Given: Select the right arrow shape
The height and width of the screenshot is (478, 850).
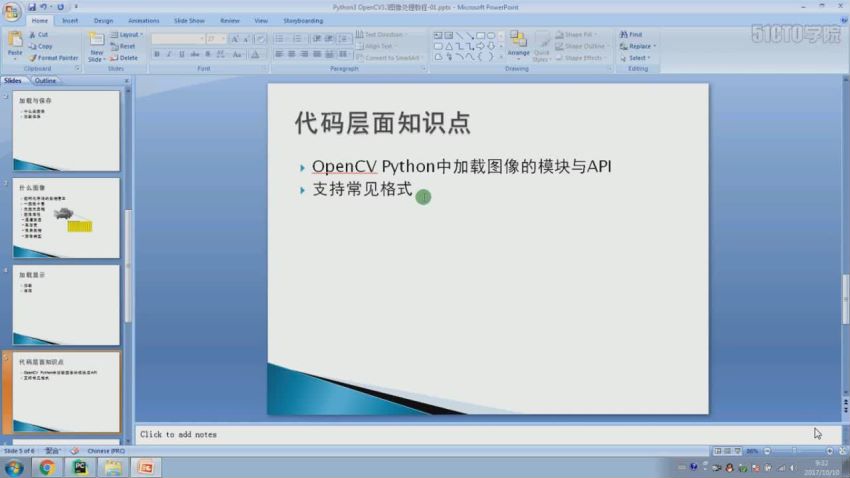Looking at the screenshot, I should coord(480,46).
